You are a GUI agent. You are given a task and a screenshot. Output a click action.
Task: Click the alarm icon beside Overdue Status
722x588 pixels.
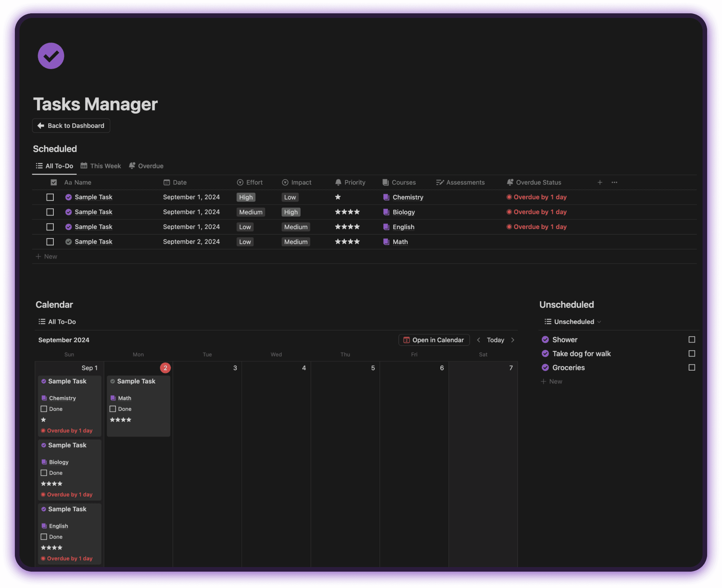point(510,182)
